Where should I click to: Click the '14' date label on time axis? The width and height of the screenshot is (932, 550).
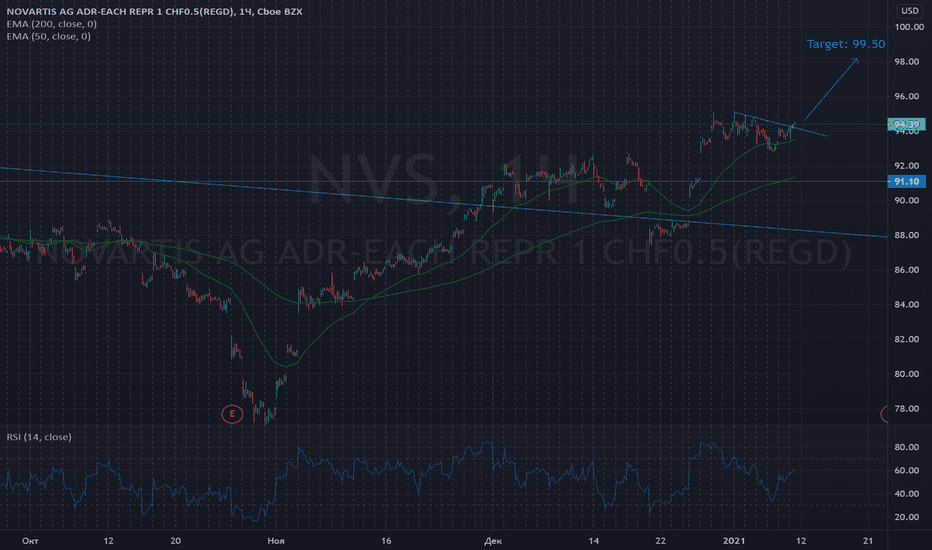pos(593,541)
